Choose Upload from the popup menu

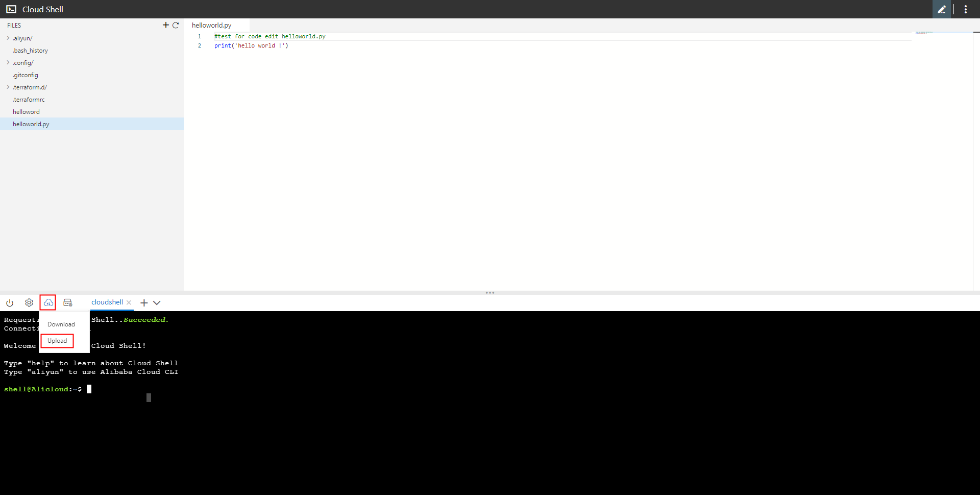click(57, 341)
